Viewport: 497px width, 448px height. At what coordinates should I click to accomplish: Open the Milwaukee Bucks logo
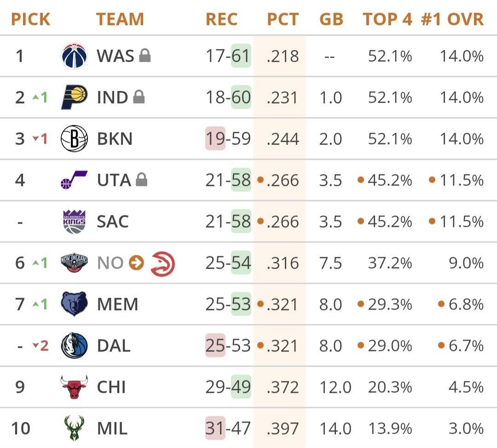(74, 428)
